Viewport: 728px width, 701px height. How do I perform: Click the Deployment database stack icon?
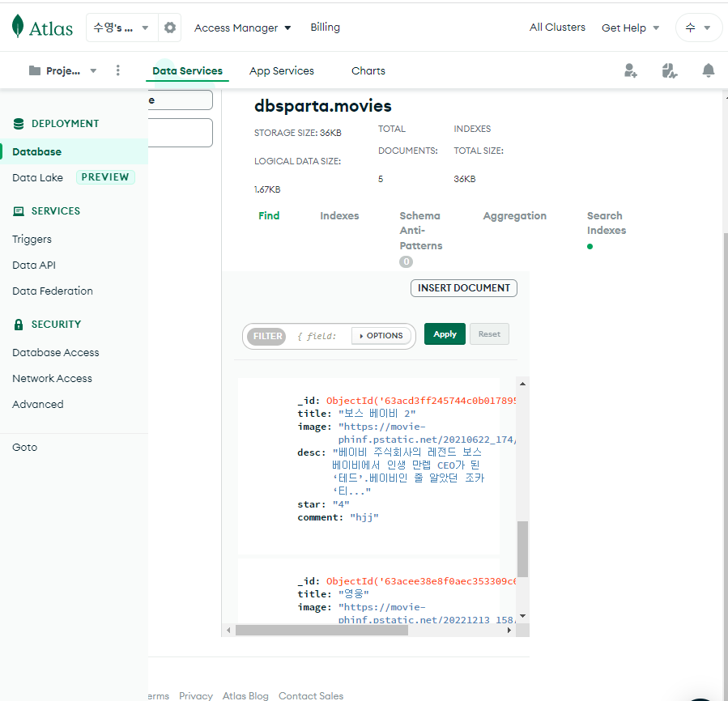pyautogui.click(x=19, y=124)
